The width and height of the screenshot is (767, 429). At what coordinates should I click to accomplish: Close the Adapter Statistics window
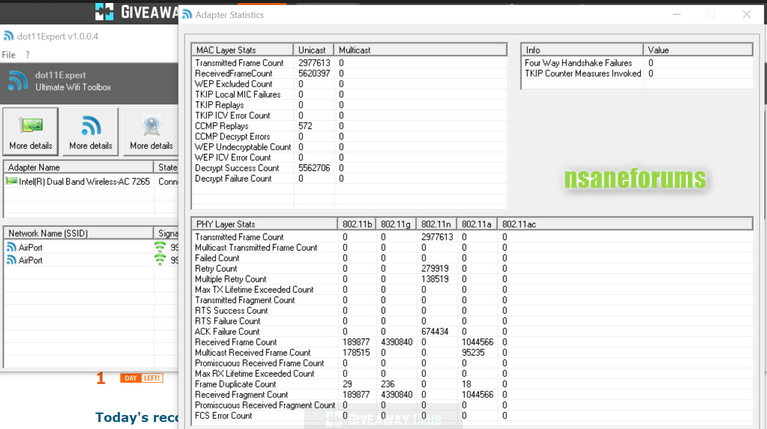(x=746, y=15)
